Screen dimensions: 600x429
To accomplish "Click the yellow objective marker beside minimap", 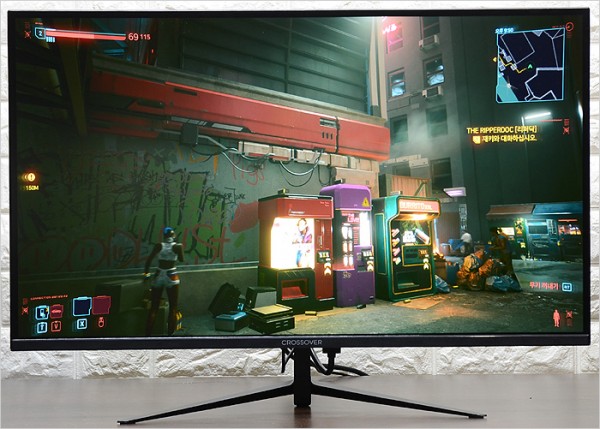I will (495, 60).
